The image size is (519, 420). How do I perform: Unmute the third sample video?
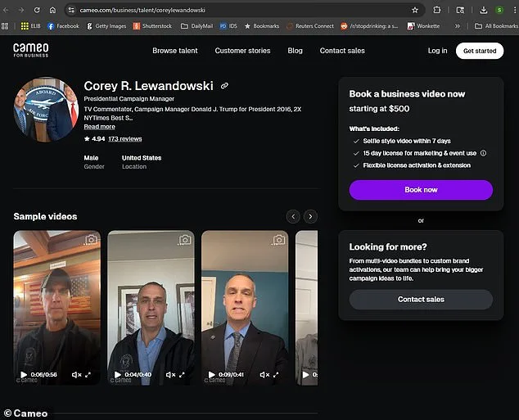point(264,374)
